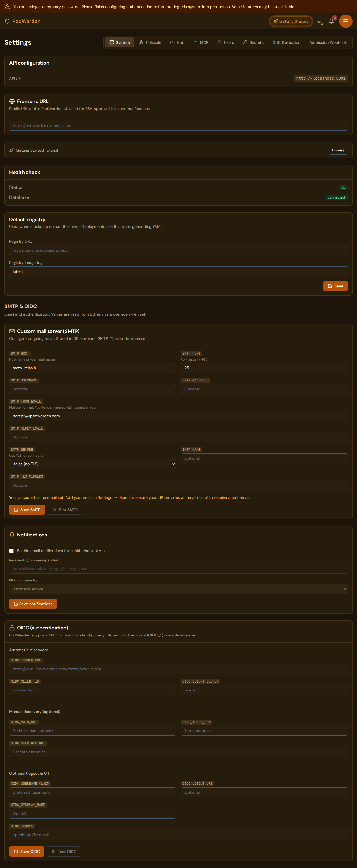Click the PodWarden shield logo icon
This screenshot has height=868, width=357.
[7, 21]
